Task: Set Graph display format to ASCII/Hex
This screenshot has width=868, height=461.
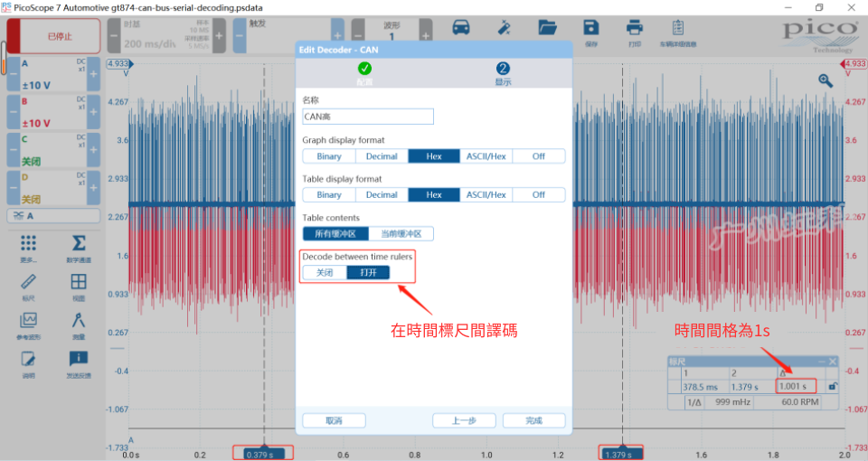Action: [486, 156]
